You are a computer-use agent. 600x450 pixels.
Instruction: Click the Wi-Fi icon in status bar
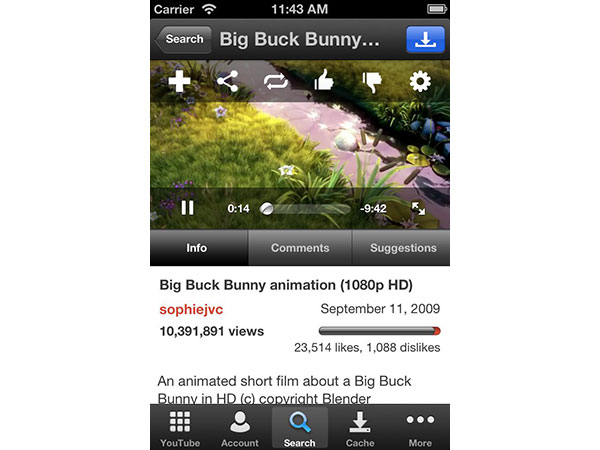(209, 9)
